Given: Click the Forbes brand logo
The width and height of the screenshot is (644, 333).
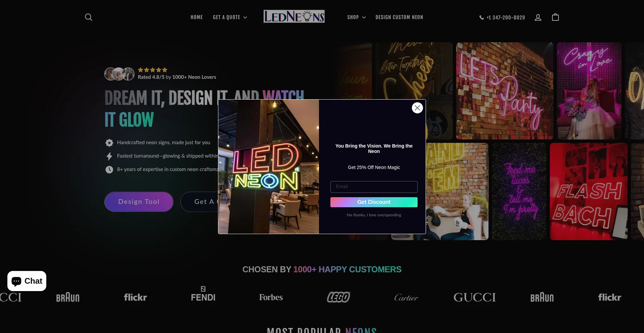Looking at the screenshot, I should pos(271,297).
